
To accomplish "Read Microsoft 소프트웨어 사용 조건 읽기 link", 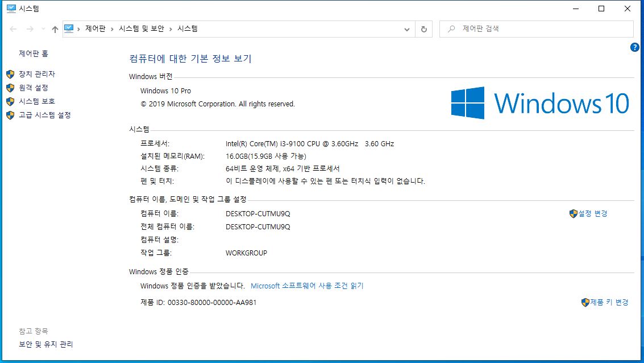I will [307, 286].
